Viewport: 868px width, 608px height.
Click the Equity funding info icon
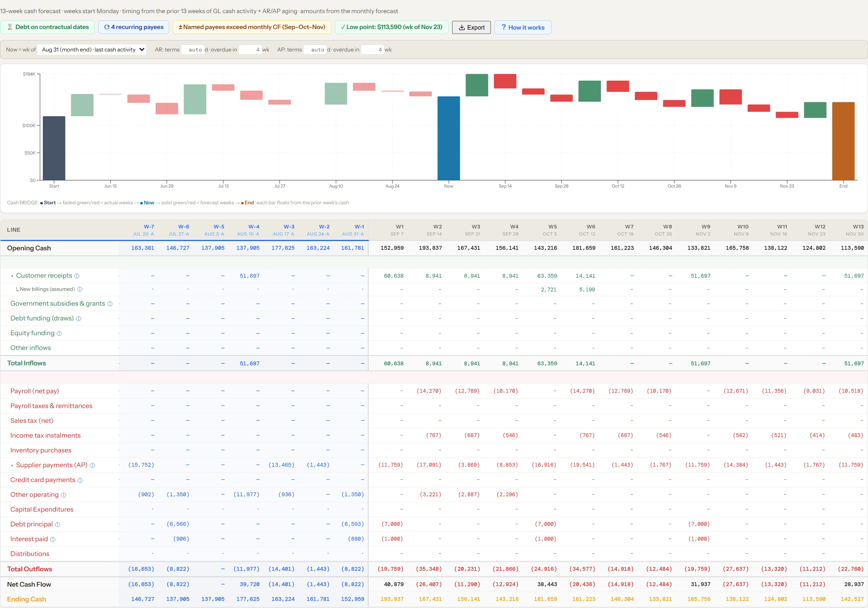59,333
